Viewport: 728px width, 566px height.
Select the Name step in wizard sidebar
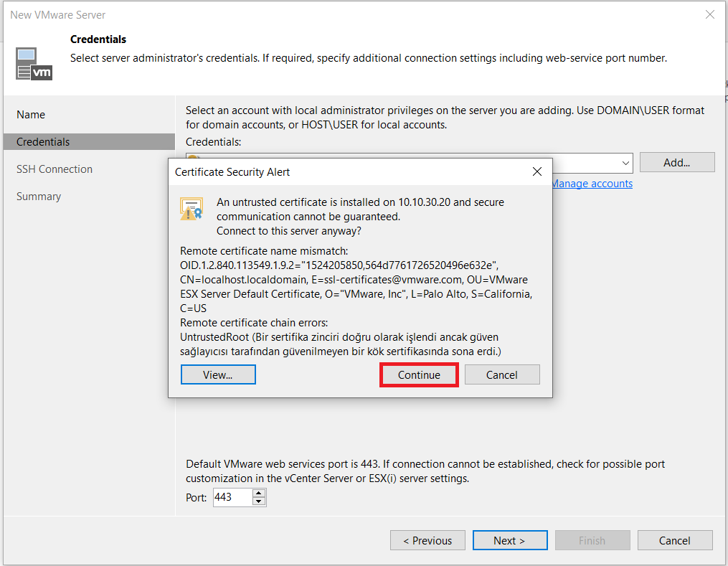31,115
